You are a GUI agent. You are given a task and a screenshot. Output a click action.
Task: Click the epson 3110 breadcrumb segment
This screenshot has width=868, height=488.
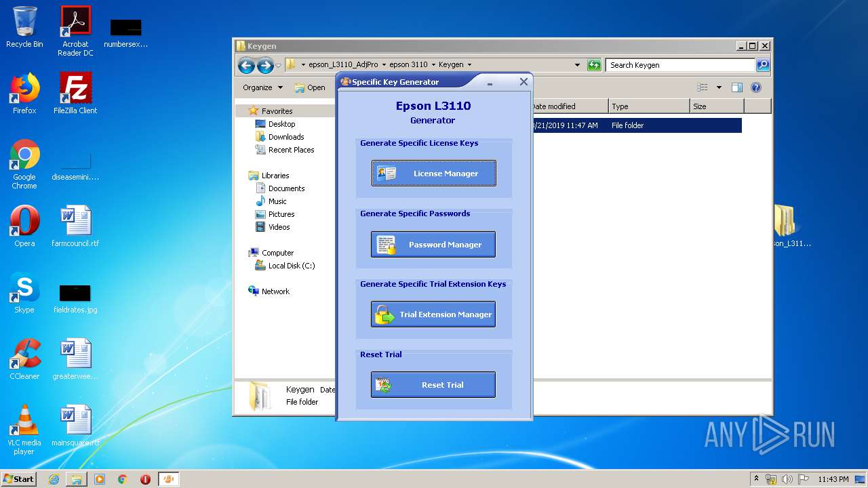tap(408, 65)
